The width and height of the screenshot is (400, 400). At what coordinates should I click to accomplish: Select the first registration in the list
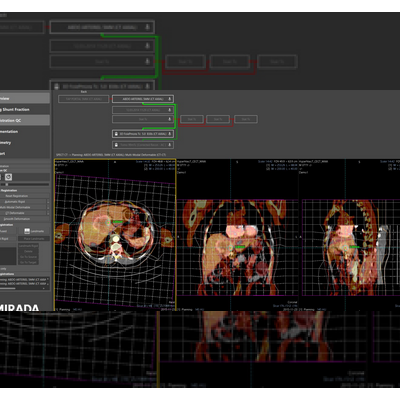(24, 279)
